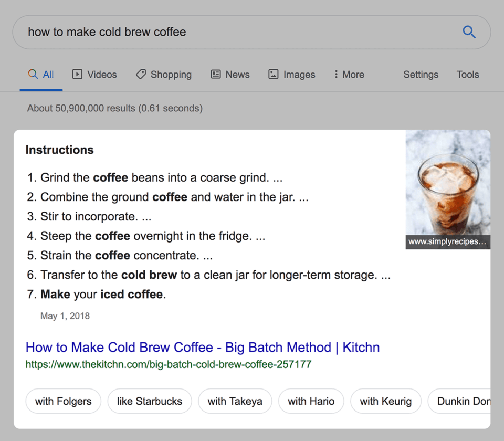Open the More options menu
The image size is (504, 441).
[x=348, y=74]
